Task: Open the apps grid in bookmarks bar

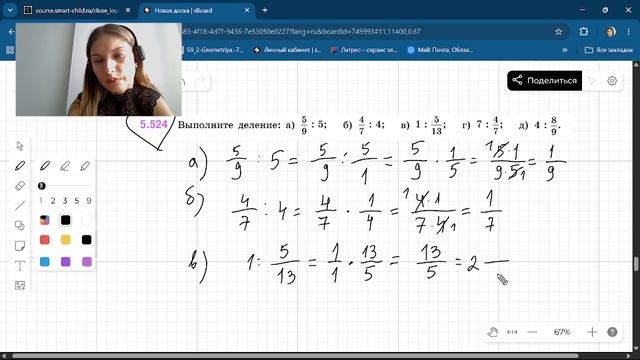Action: [x=10, y=50]
